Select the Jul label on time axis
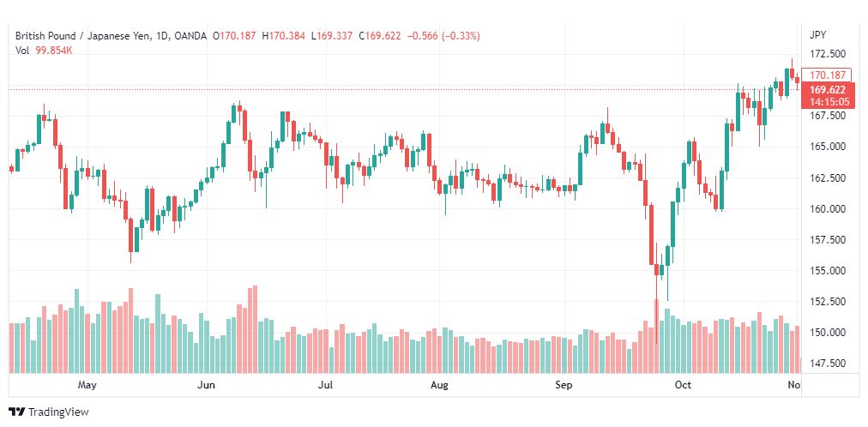868x427 pixels. click(x=326, y=384)
